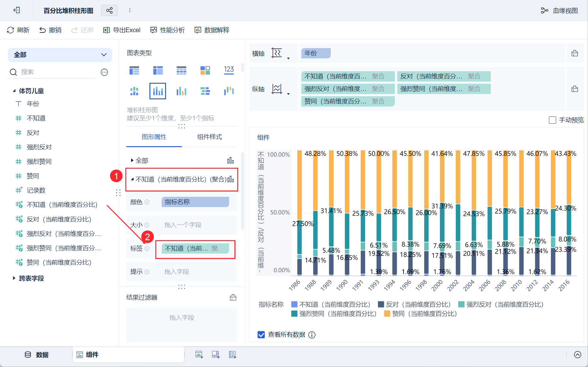Click the back/exit icon in the header

click(x=17, y=10)
